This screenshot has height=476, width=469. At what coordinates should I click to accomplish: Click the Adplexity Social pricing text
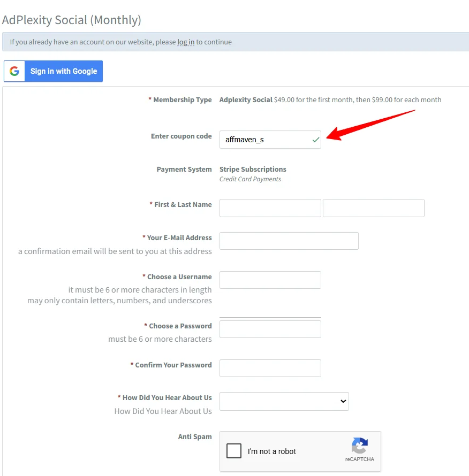329,99
